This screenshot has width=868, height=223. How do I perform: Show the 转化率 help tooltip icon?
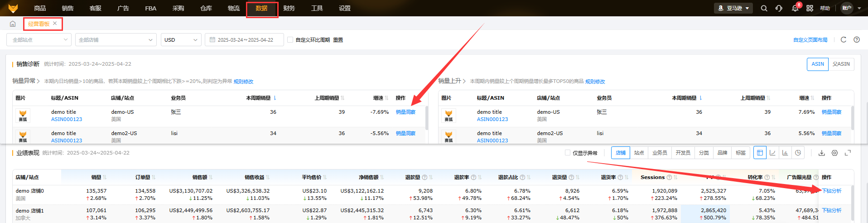click(767, 177)
